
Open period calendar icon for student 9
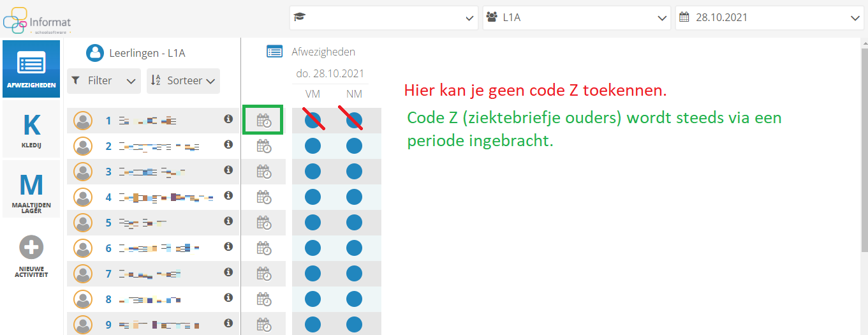tap(263, 325)
